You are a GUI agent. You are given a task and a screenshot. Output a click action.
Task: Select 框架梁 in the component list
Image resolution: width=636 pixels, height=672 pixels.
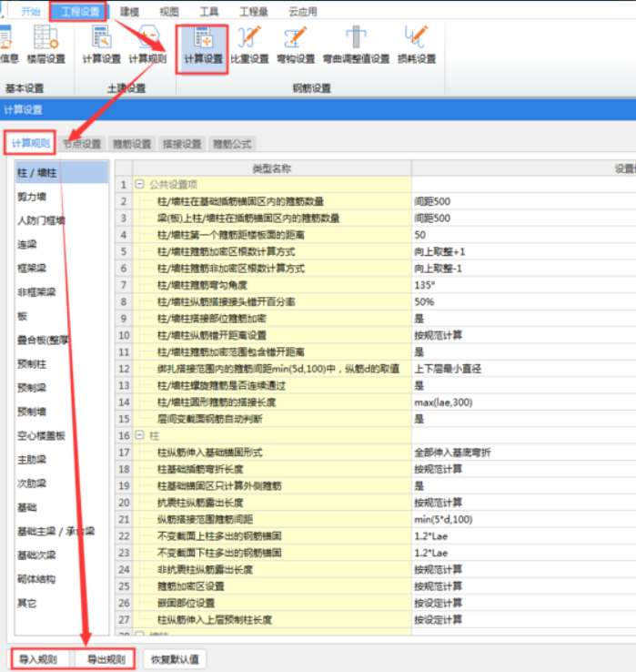[31, 268]
